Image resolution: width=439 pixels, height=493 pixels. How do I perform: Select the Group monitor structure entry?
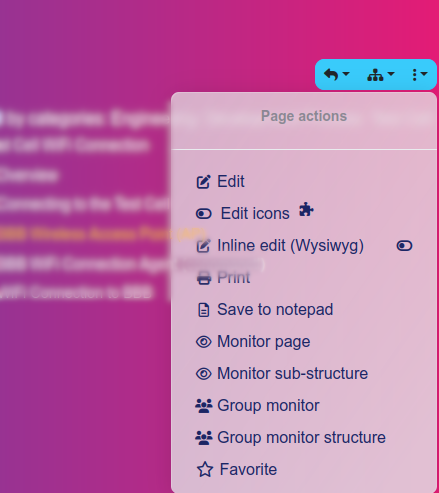pos(301,437)
